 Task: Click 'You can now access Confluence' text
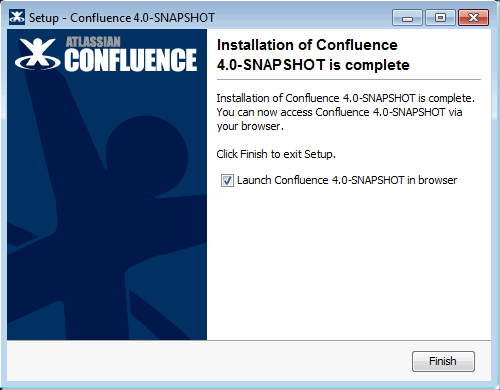coord(293,112)
